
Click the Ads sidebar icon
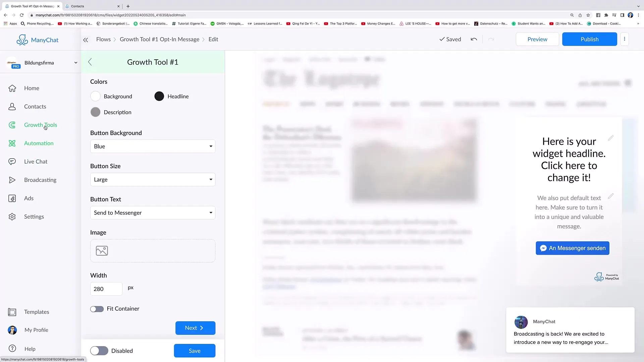pos(12,198)
